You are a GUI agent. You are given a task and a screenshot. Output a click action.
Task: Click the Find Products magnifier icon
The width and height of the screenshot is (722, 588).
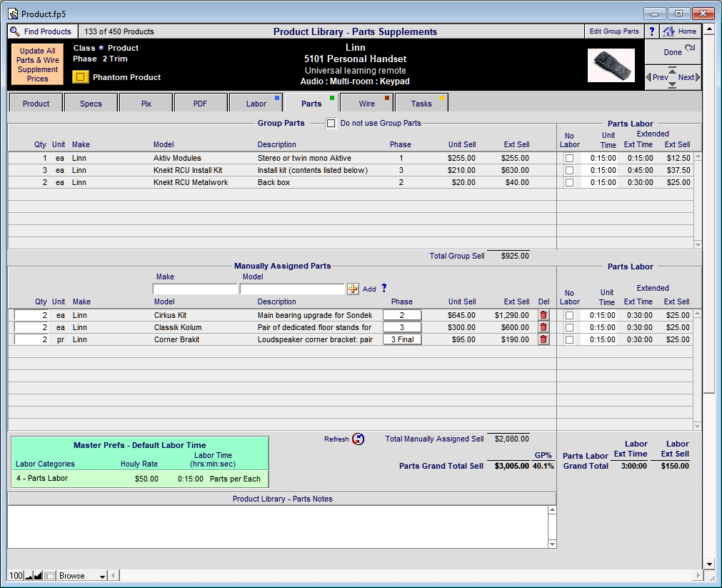point(15,31)
